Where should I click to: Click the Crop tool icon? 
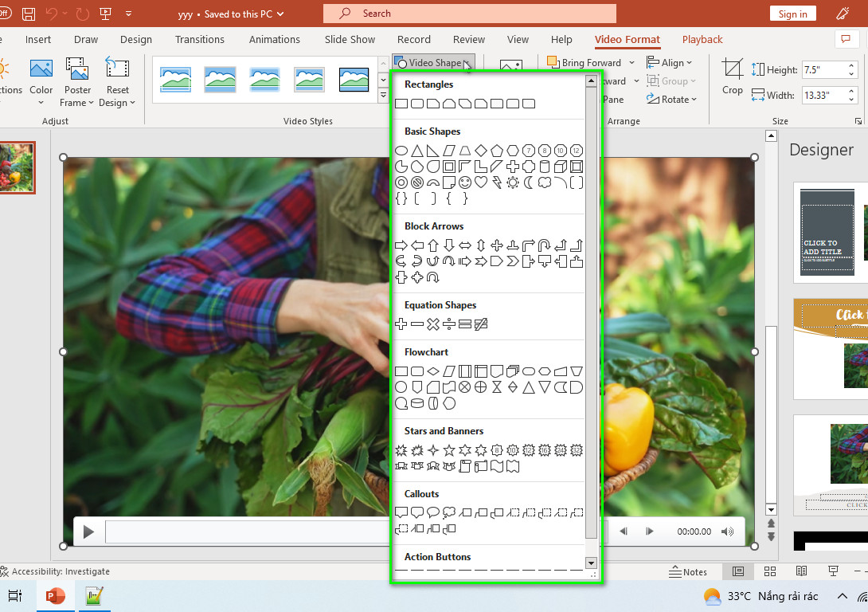pyautogui.click(x=733, y=70)
